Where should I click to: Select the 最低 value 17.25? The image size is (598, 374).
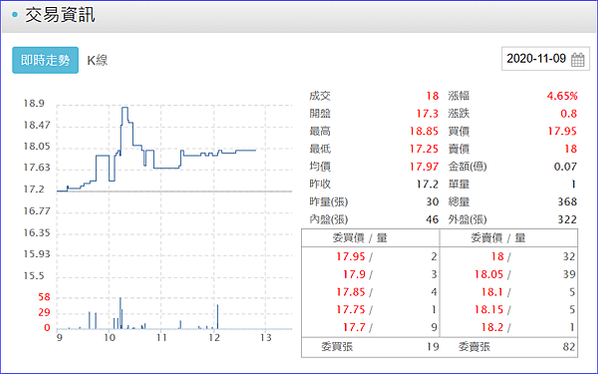424,149
